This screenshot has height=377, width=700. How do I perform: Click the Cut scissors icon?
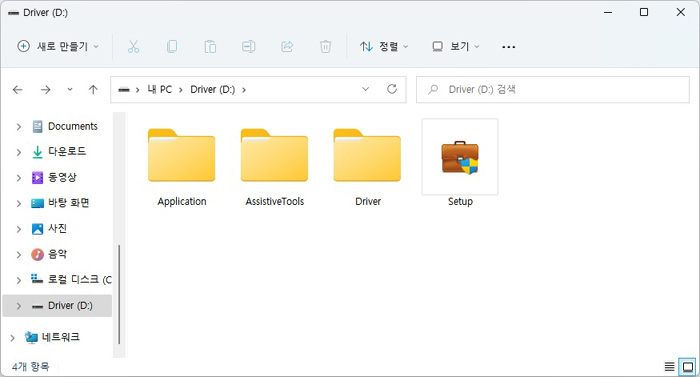tap(133, 46)
